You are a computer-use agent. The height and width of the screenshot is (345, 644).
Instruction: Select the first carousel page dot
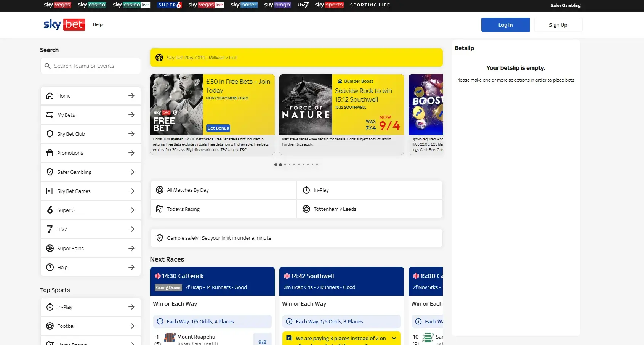[x=276, y=165]
